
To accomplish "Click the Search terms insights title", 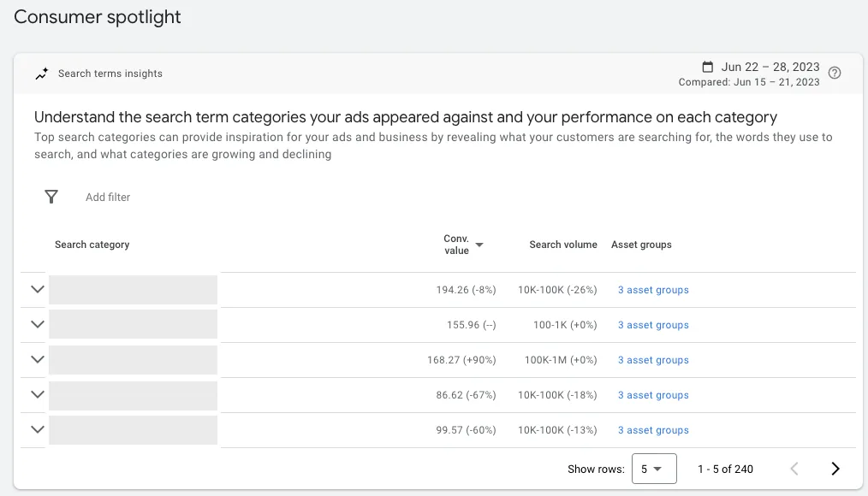I will coord(110,74).
